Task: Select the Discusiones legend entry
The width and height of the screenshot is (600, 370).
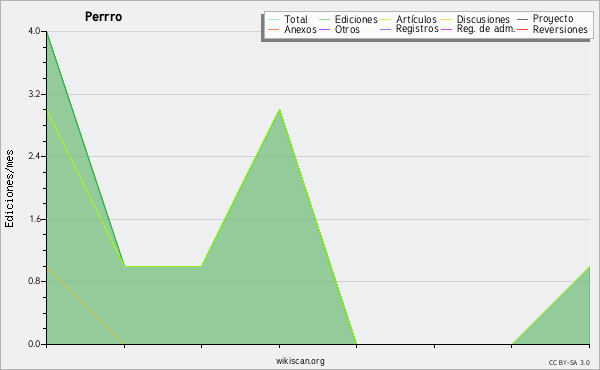Action: [483, 19]
